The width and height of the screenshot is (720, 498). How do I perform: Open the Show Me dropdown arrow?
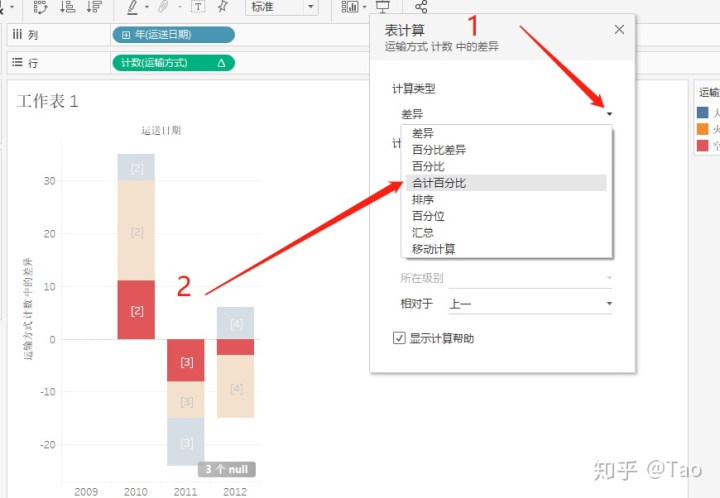[x=365, y=7]
